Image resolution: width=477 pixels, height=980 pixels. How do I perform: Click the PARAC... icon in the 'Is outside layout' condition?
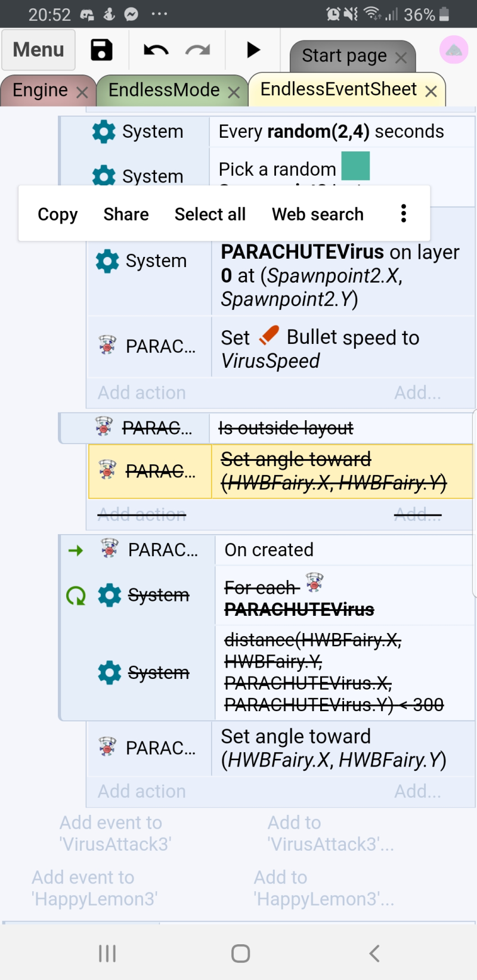(x=104, y=427)
